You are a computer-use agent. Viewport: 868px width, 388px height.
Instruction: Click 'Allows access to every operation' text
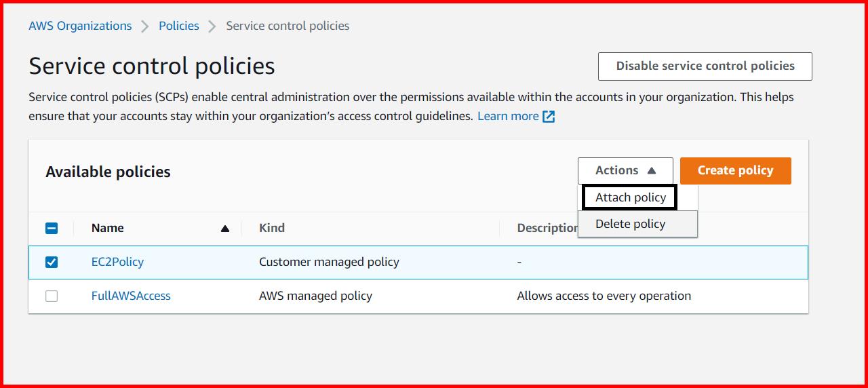coord(604,296)
